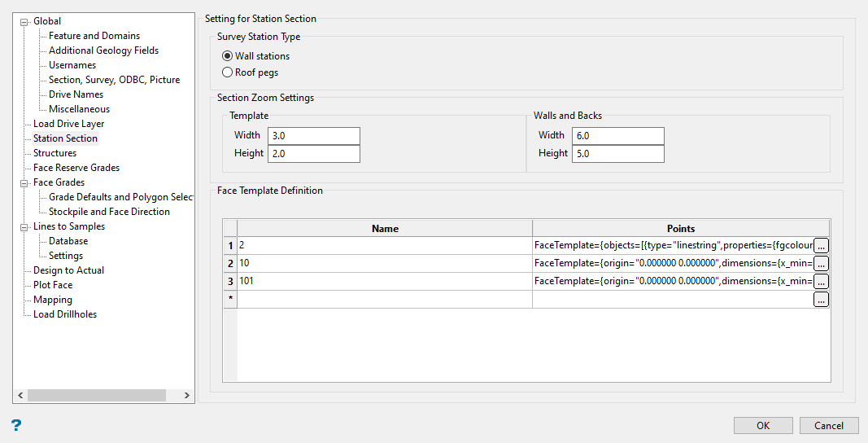This screenshot has width=868, height=443.
Task: Open the points editor for template 101
Action: point(822,281)
